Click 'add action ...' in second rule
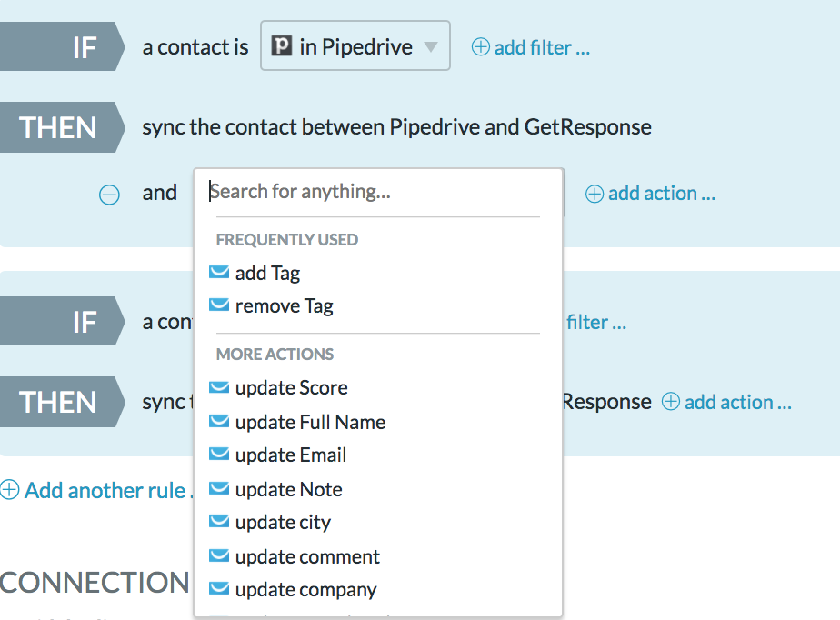840x620 pixels. (x=737, y=402)
